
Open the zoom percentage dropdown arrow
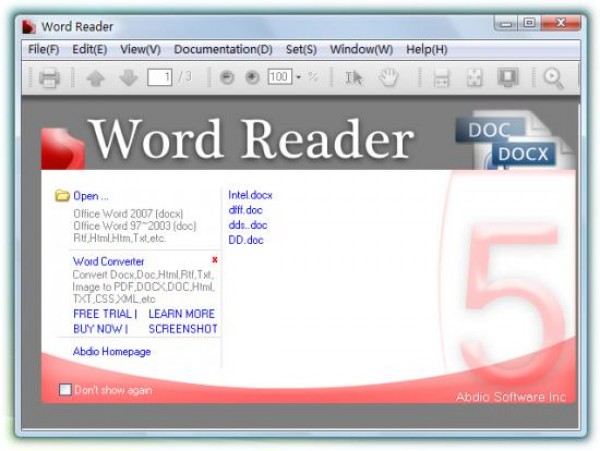tap(298, 77)
